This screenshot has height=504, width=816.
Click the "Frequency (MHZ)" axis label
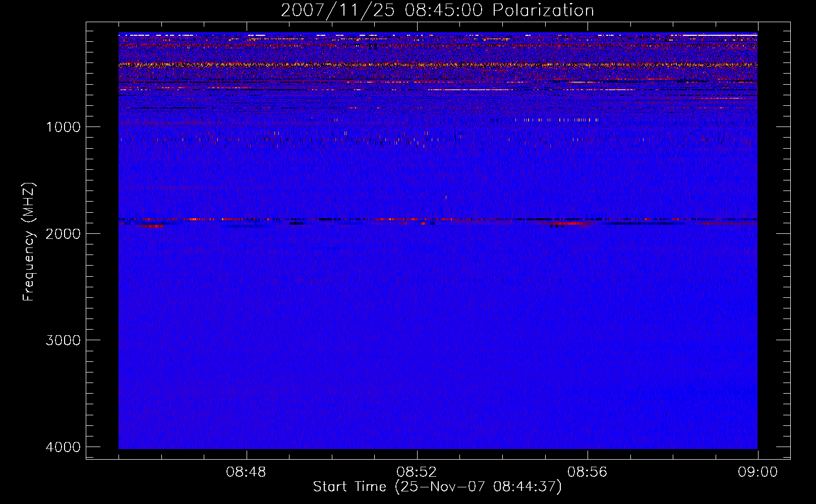pos(29,242)
